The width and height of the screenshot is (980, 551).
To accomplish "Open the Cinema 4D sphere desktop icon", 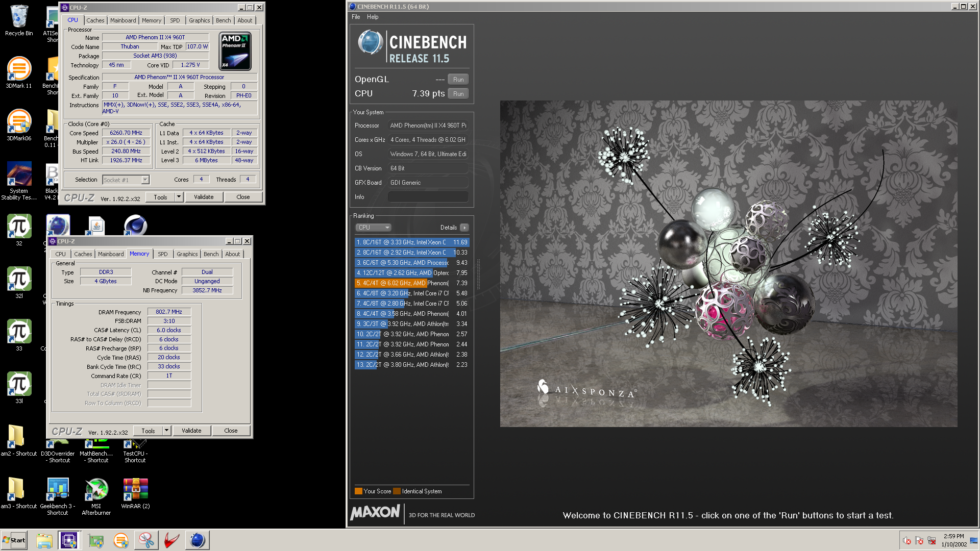I will [x=135, y=225].
